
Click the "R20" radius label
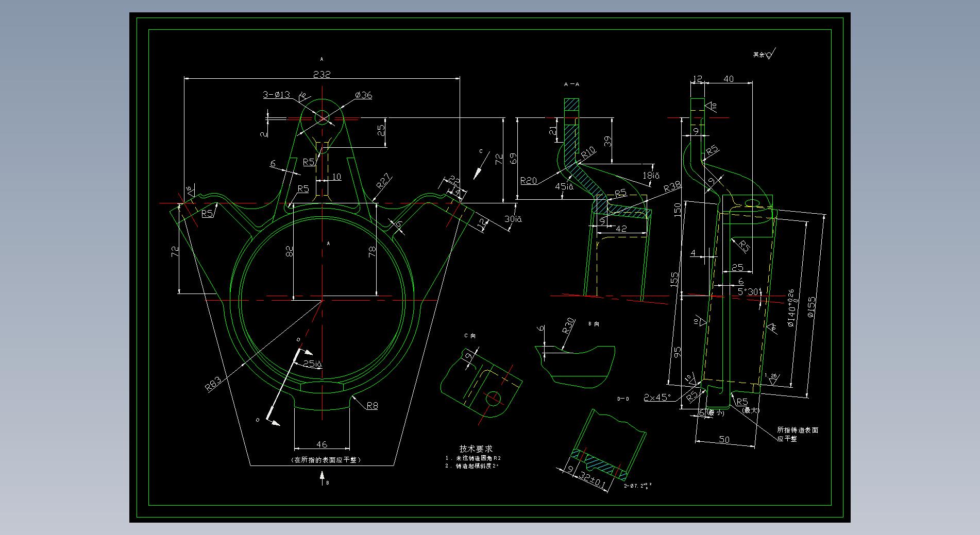coord(528,181)
